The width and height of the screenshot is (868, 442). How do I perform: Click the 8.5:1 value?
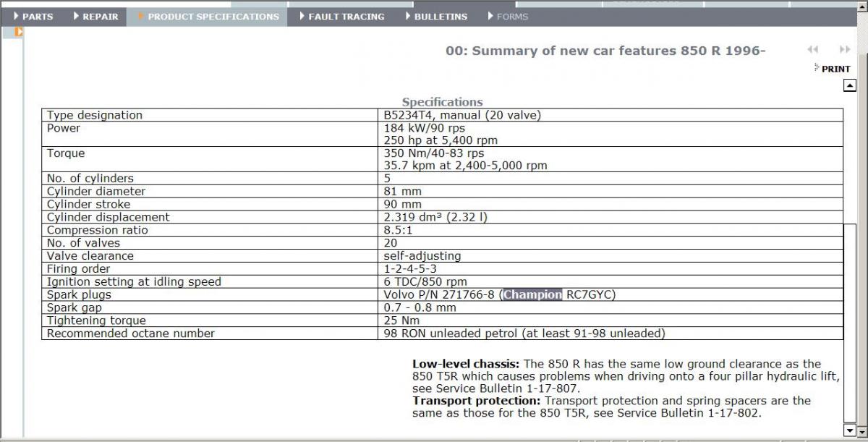click(399, 230)
